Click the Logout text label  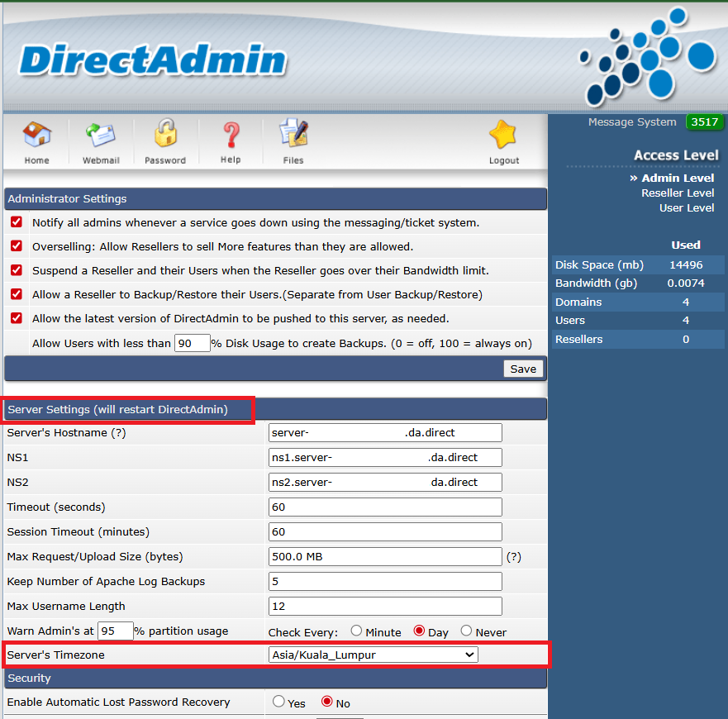[x=504, y=160]
